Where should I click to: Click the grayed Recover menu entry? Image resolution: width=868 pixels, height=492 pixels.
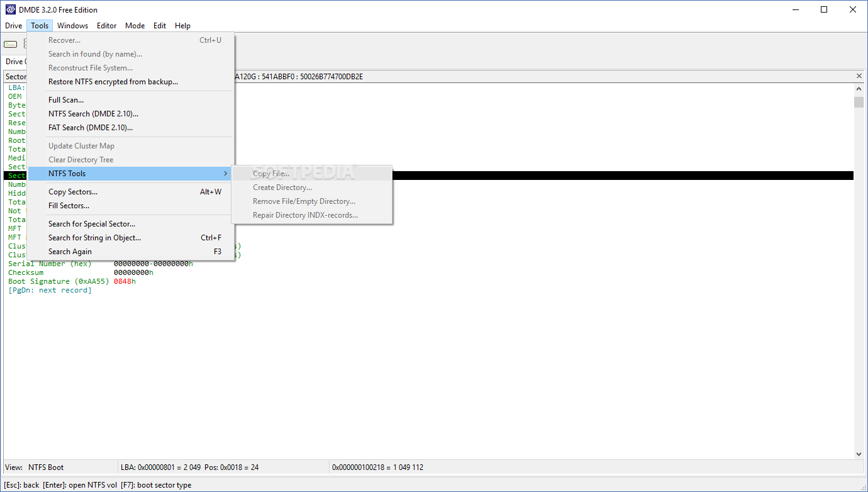point(131,40)
